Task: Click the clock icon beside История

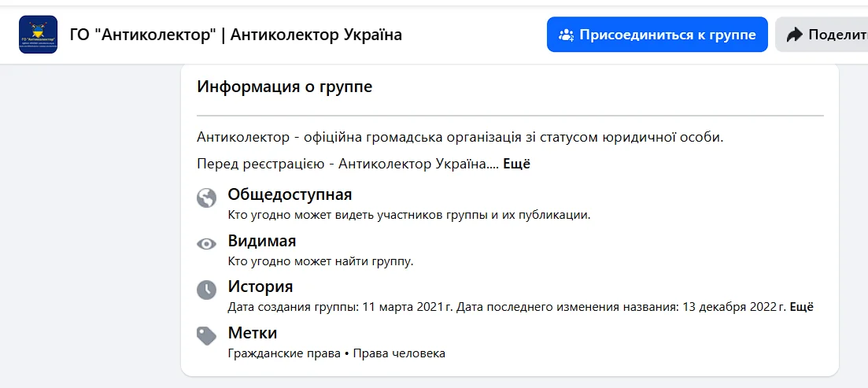Action: coord(206,290)
